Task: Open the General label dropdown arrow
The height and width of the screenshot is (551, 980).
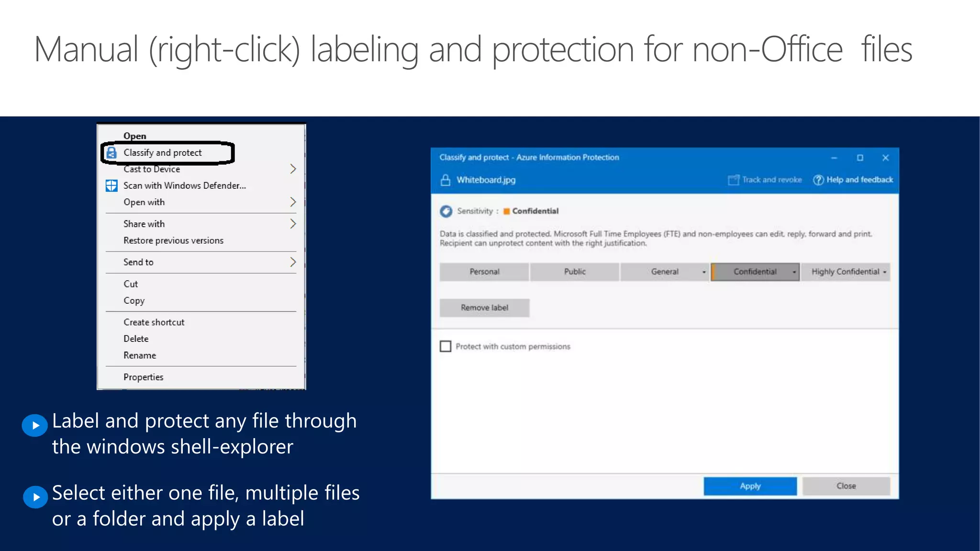Action: pyautogui.click(x=704, y=272)
